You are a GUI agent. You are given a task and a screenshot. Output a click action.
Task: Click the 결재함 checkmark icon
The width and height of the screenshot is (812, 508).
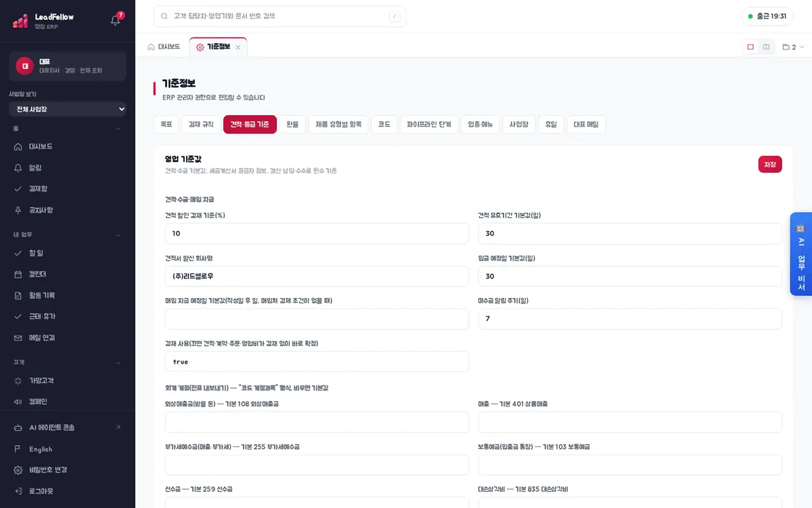tap(18, 188)
